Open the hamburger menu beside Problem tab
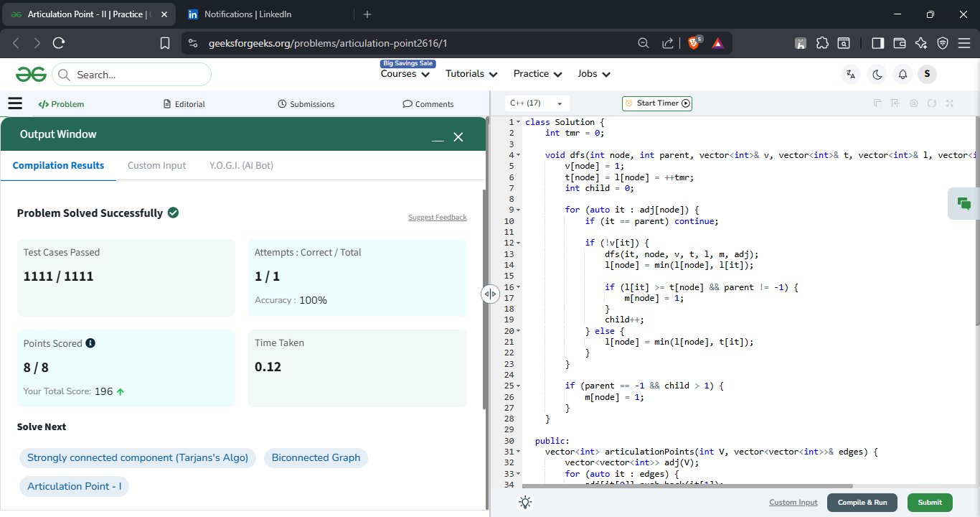Screen dimensions: 980x517 pos(15,103)
